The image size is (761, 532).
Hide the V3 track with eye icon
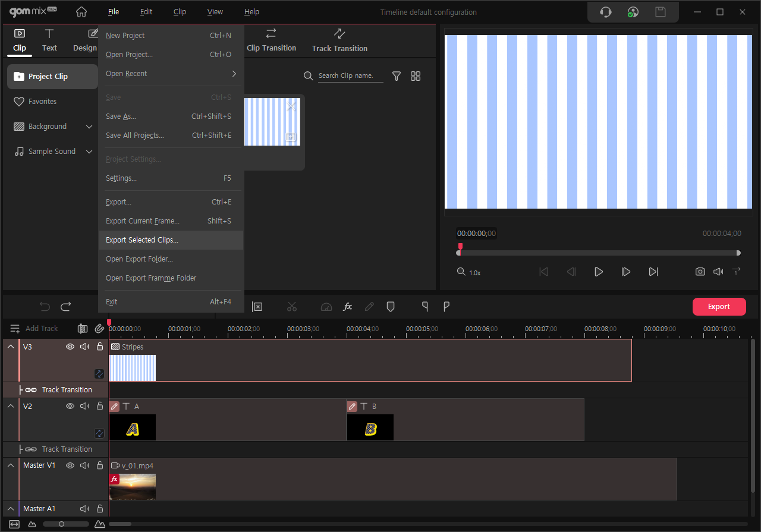tap(70, 347)
